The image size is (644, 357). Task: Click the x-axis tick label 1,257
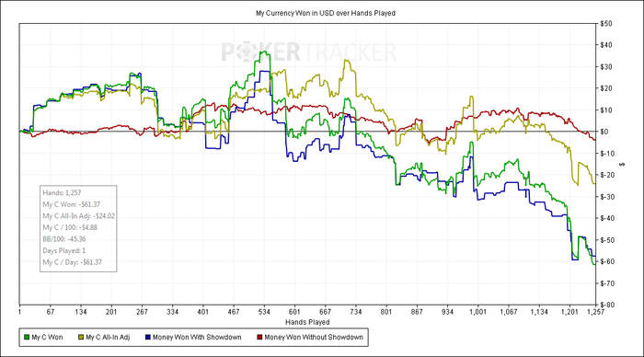[x=595, y=312]
